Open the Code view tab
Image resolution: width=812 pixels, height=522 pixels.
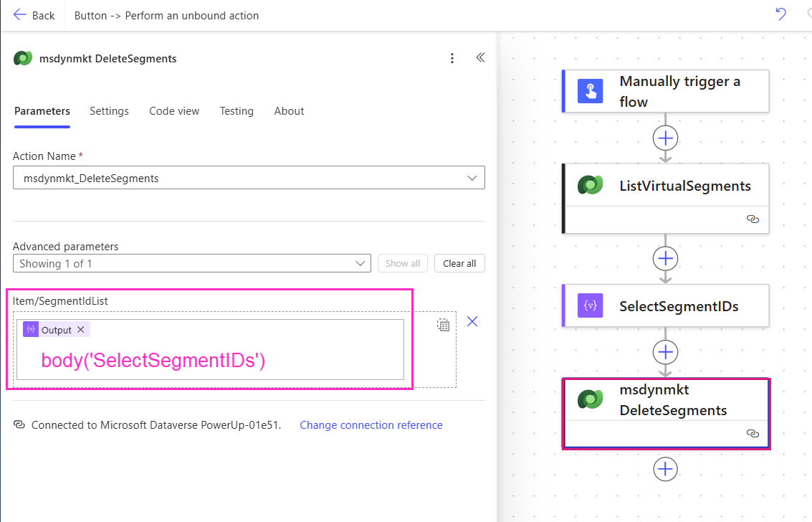coord(174,111)
